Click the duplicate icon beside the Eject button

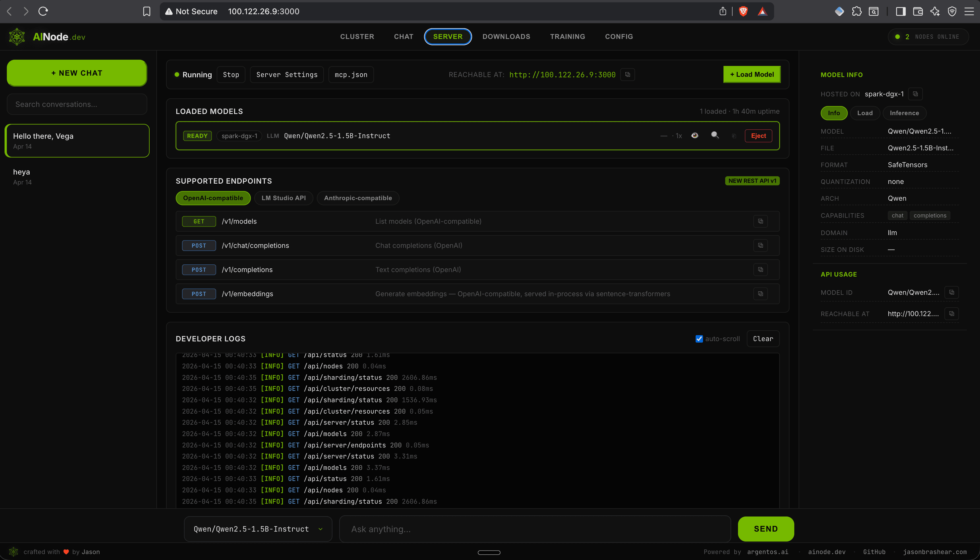[734, 136]
